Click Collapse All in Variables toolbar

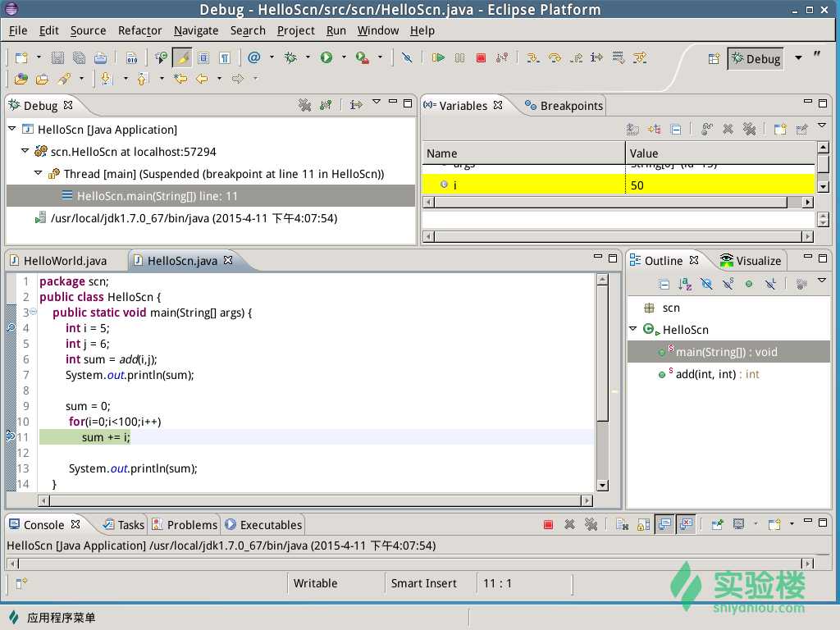coord(676,129)
